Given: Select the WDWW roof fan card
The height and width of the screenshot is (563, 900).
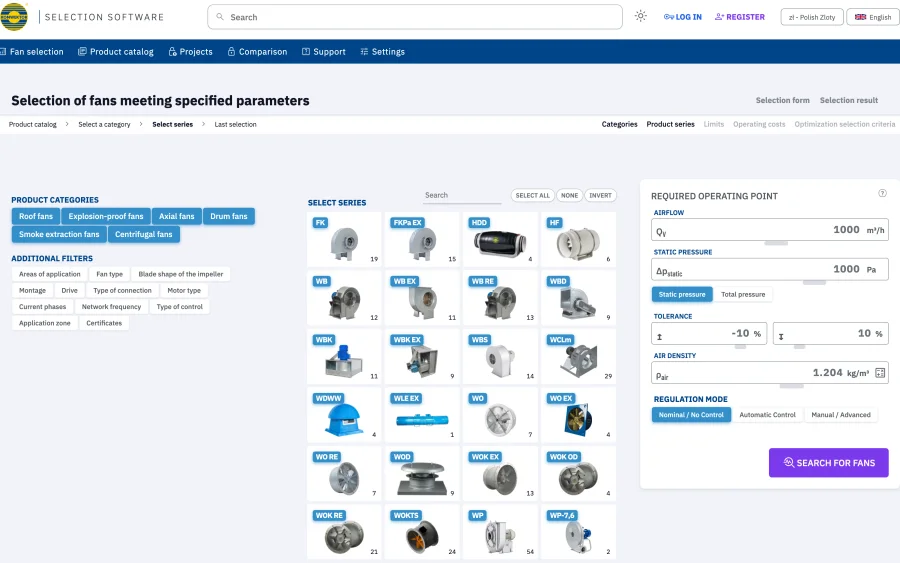Looking at the screenshot, I should [x=344, y=415].
